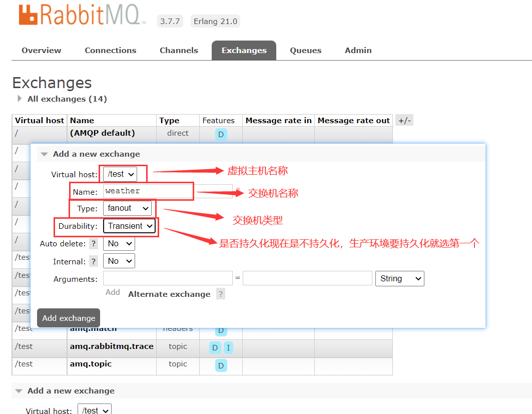Sort by Message rate out column header

(353, 121)
